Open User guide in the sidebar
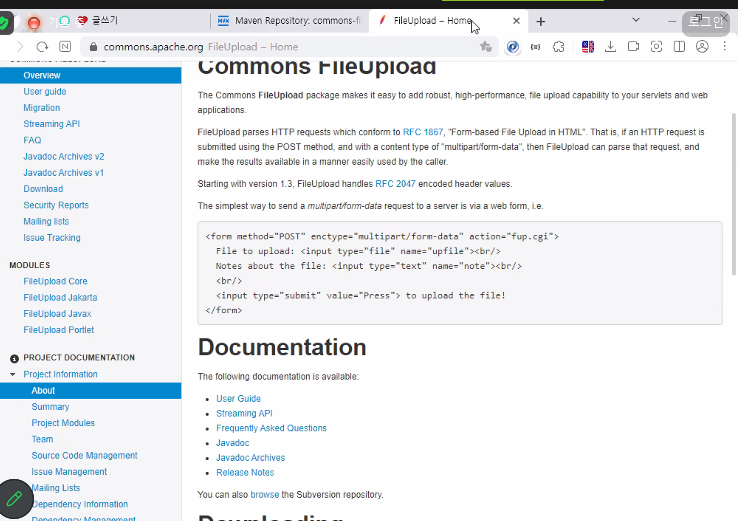The height and width of the screenshot is (521, 738). 45,92
